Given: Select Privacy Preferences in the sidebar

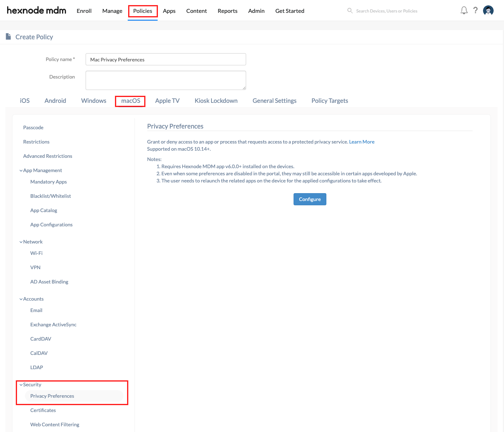Looking at the screenshot, I should tap(74, 396).
